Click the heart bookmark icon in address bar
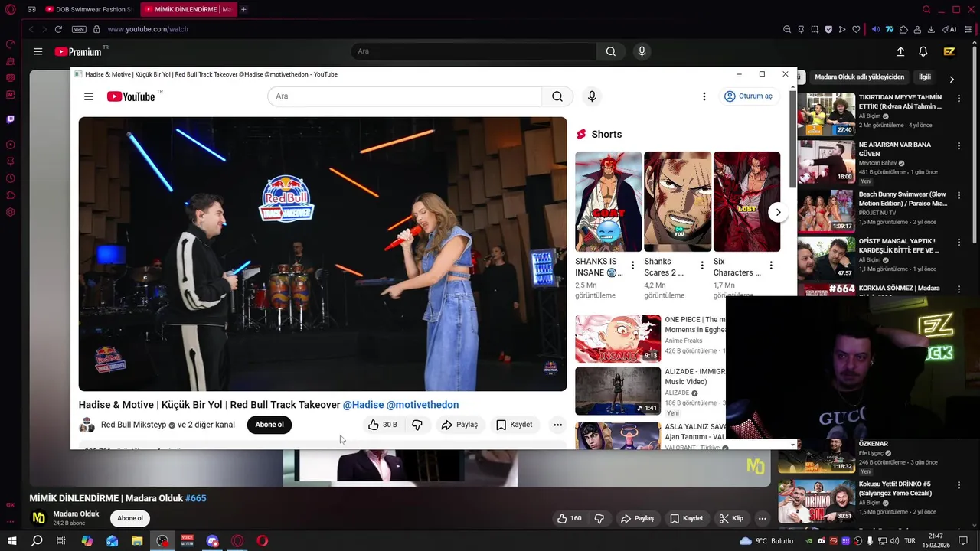The height and width of the screenshot is (551, 980). [x=856, y=29]
